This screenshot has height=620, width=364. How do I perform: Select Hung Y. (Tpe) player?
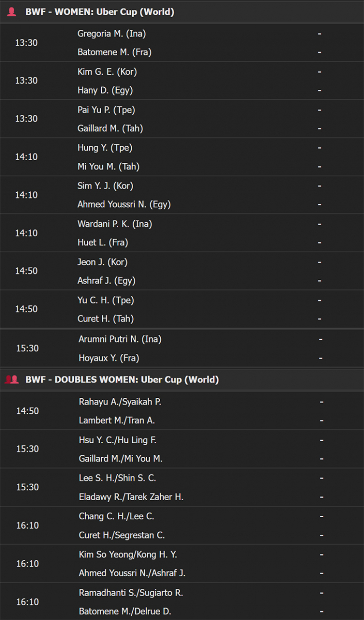click(x=105, y=148)
